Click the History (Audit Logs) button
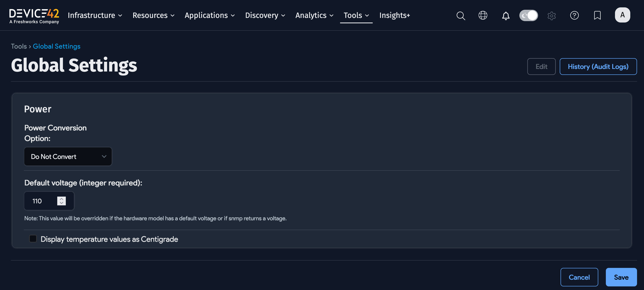This screenshot has width=644, height=290. click(598, 67)
